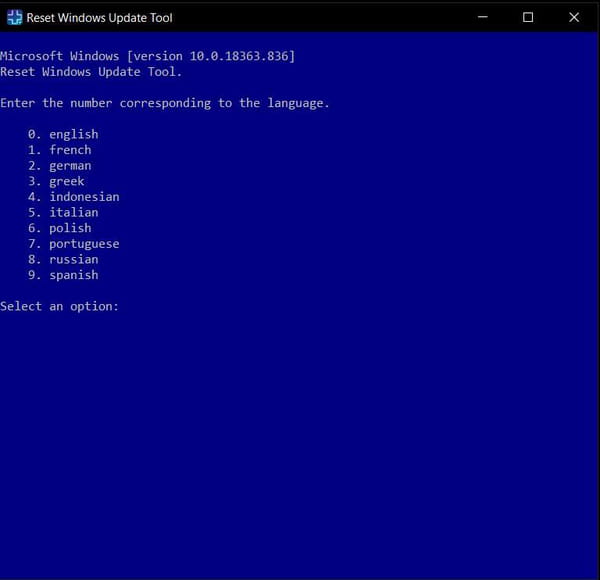
Task: Click the '3. greek' language line
Action: click(56, 181)
